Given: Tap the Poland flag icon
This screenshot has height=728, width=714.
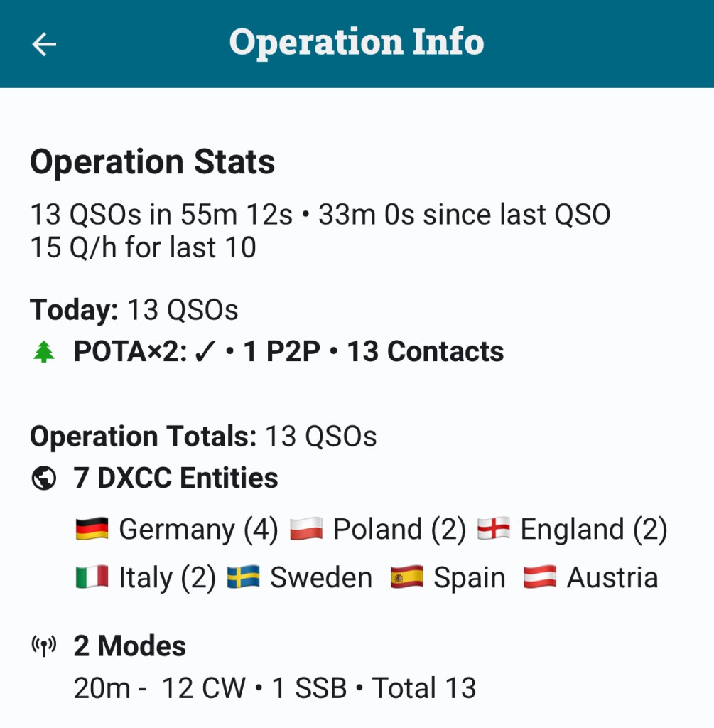Looking at the screenshot, I should [306, 530].
